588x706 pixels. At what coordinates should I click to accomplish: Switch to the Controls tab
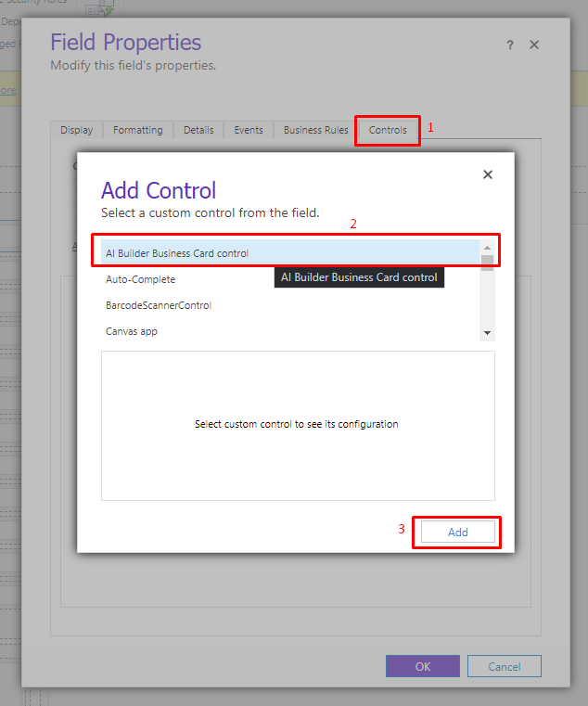point(388,131)
